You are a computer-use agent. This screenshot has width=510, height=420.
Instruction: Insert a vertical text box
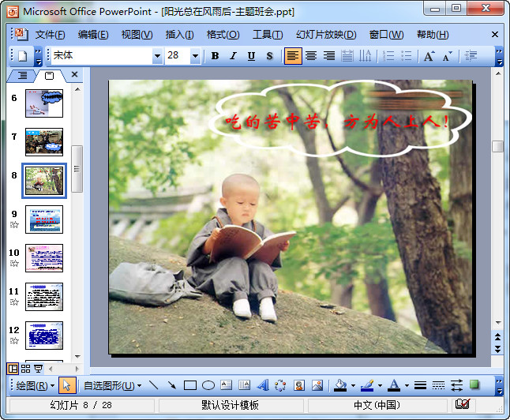(x=244, y=385)
